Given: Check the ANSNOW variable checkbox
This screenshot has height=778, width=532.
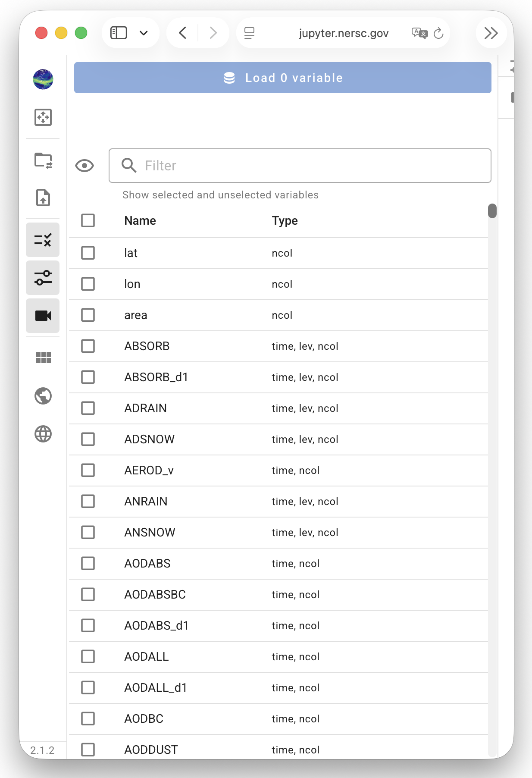Looking at the screenshot, I should coord(88,532).
